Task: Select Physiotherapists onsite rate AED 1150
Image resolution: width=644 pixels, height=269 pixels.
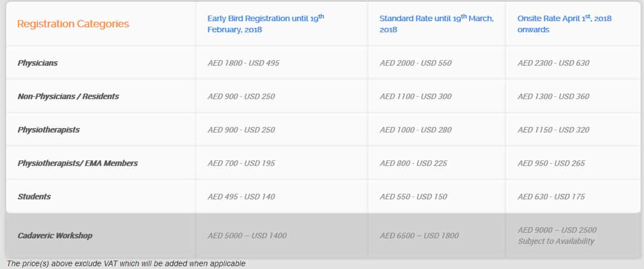Action: pyautogui.click(x=553, y=130)
